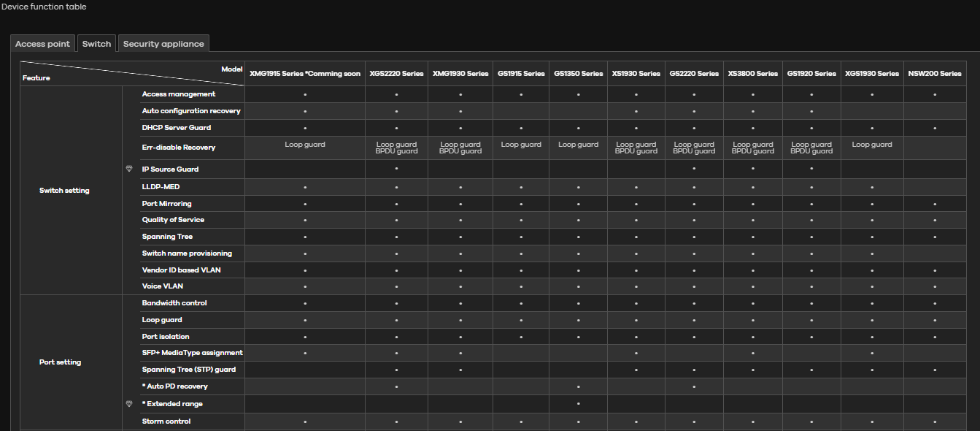The image size is (980, 431).
Task: Click the SFP+ MediaType assignment label
Action: click(192, 353)
